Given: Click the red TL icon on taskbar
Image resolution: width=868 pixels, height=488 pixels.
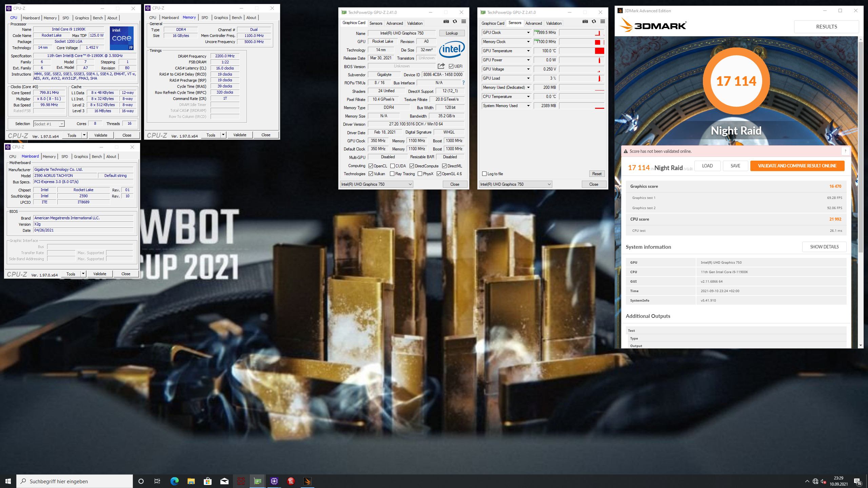Looking at the screenshot, I should click(291, 481).
